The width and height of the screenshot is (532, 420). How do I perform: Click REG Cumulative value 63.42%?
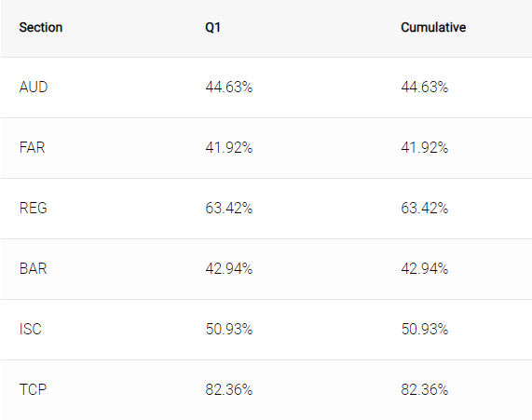pos(425,208)
